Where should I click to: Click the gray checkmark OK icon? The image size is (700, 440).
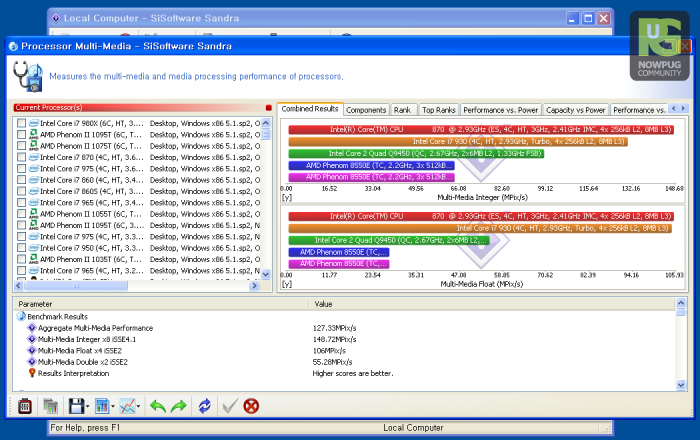coord(230,406)
